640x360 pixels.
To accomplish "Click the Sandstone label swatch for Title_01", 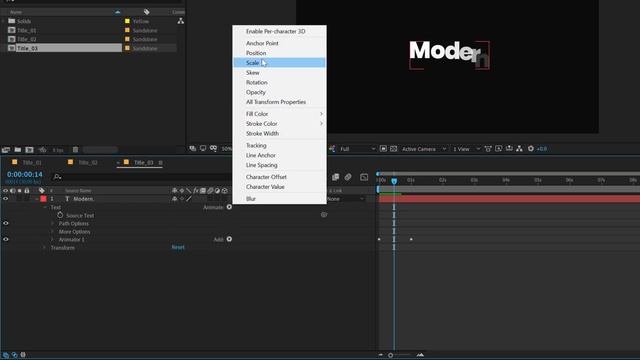I will coord(127,30).
